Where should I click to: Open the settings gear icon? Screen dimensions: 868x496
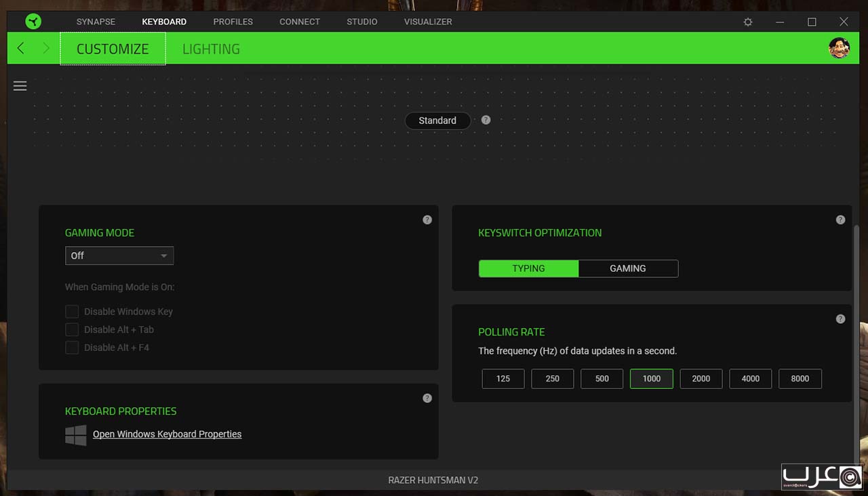[748, 22]
